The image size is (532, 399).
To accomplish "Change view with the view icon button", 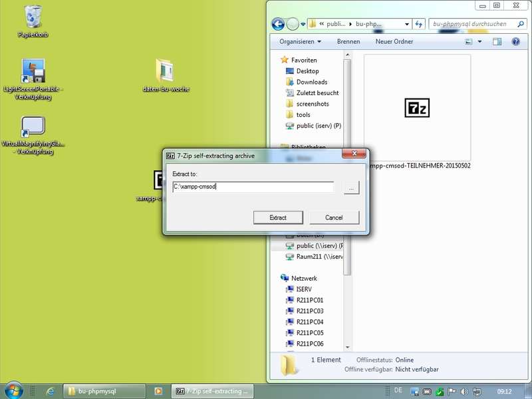I will [x=469, y=41].
